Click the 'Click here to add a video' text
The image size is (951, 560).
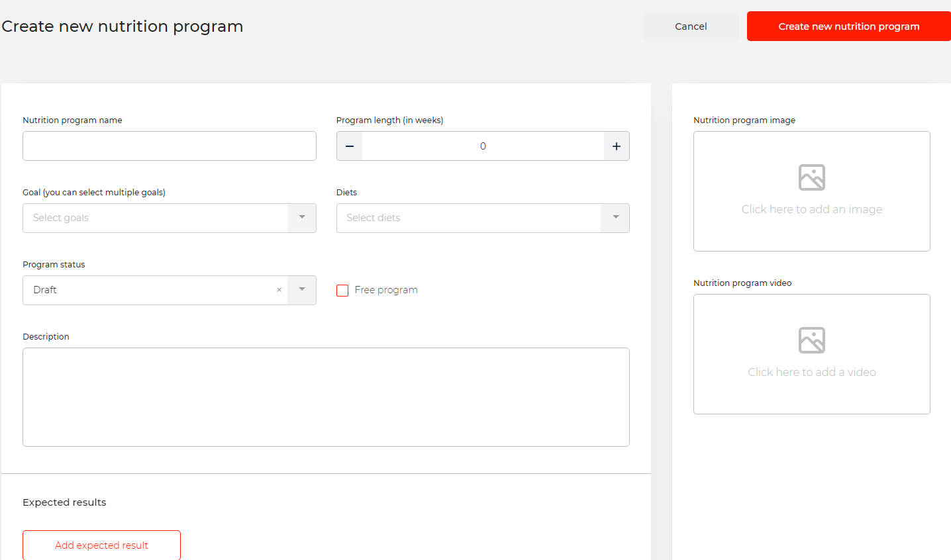(x=812, y=372)
